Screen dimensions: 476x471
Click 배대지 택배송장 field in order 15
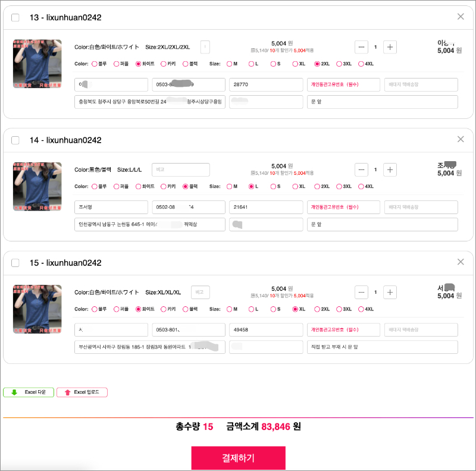click(x=421, y=329)
